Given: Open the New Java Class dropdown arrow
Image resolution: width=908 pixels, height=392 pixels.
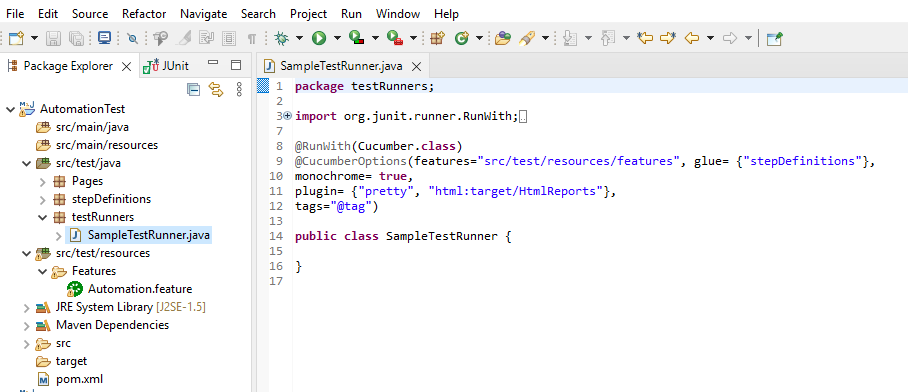Looking at the screenshot, I should tap(479, 38).
